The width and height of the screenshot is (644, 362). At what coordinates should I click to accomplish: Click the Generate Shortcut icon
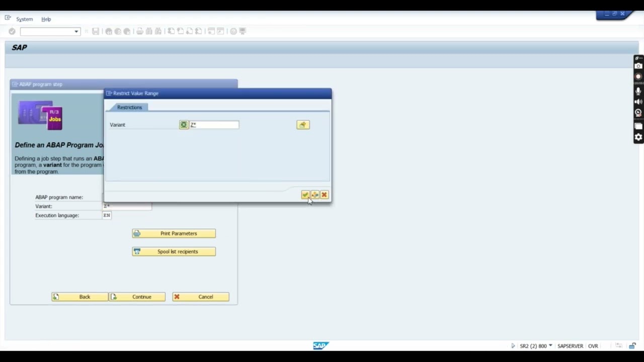(x=220, y=31)
